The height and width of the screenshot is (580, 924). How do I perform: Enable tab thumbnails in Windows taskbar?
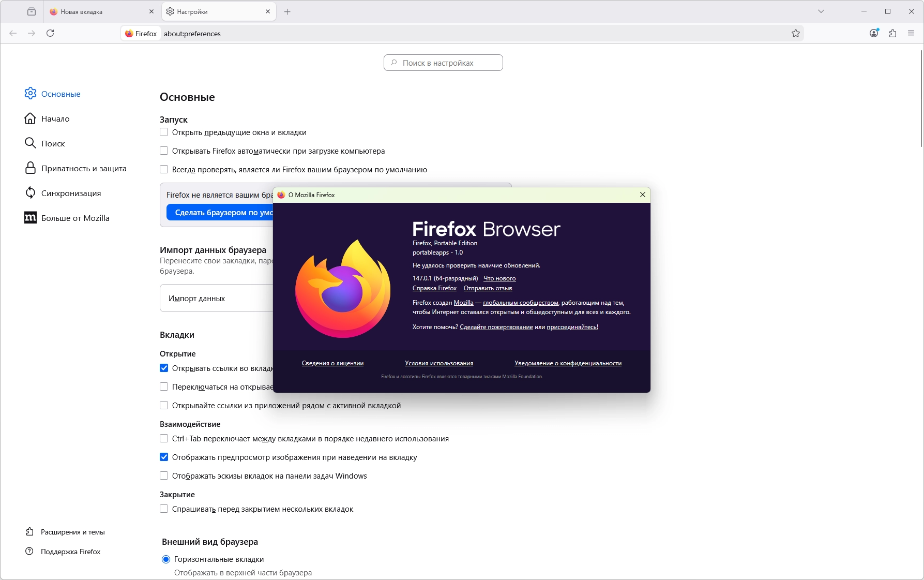164,475
